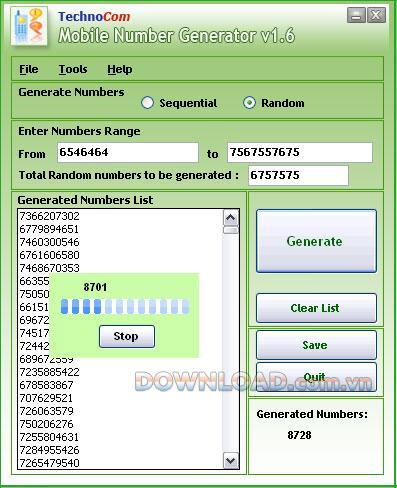Image resolution: width=397 pixels, height=488 pixels.
Task: Click the TechnoCom mobile phone app icon
Action: coord(29,26)
